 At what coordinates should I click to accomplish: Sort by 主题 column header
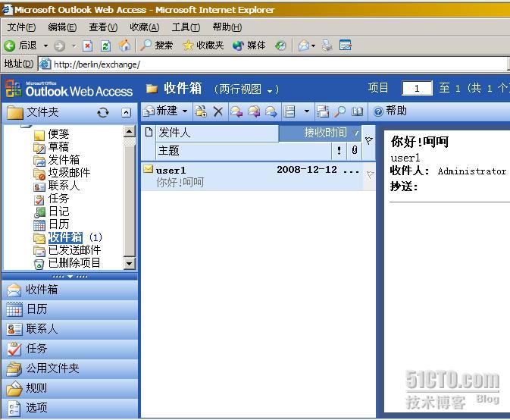pyautogui.click(x=243, y=151)
